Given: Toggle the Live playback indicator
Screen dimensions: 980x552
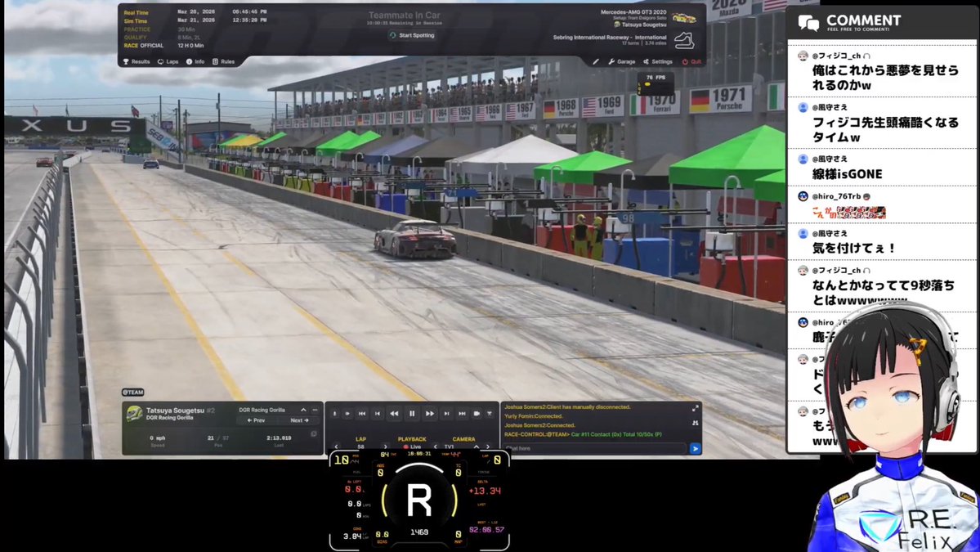Looking at the screenshot, I should pos(412,447).
